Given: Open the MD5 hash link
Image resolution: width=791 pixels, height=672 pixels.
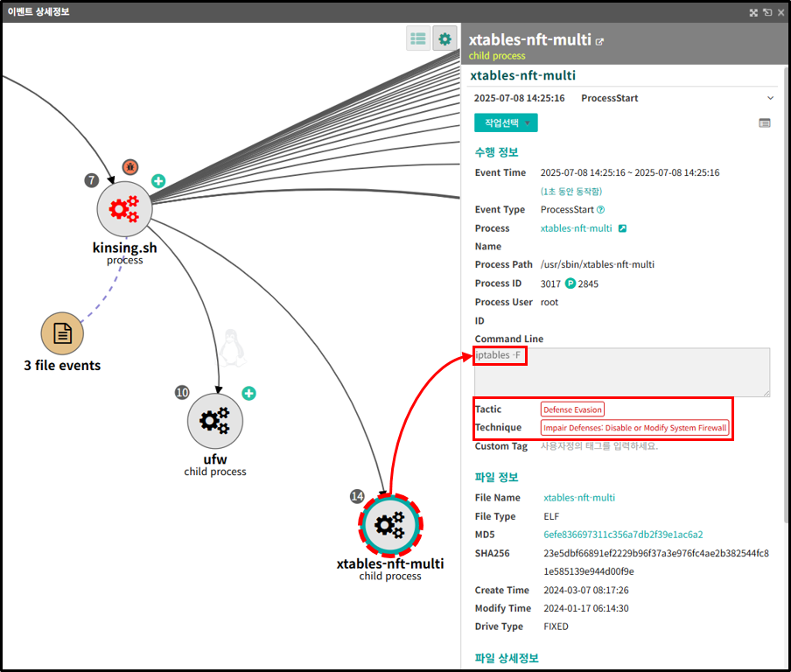Looking at the screenshot, I should [623, 535].
